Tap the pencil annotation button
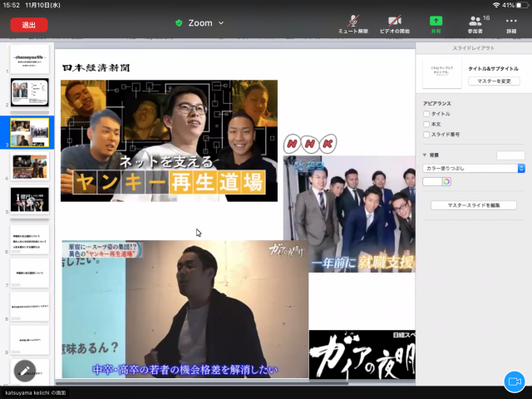The height and width of the screenshot is (399, 532). tap(25, 371)
